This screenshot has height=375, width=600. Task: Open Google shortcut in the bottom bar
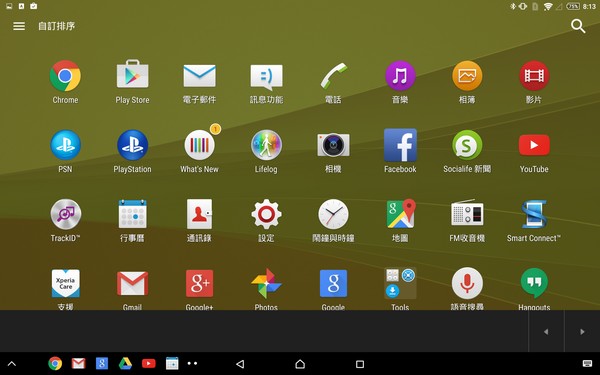pos(102,364)
